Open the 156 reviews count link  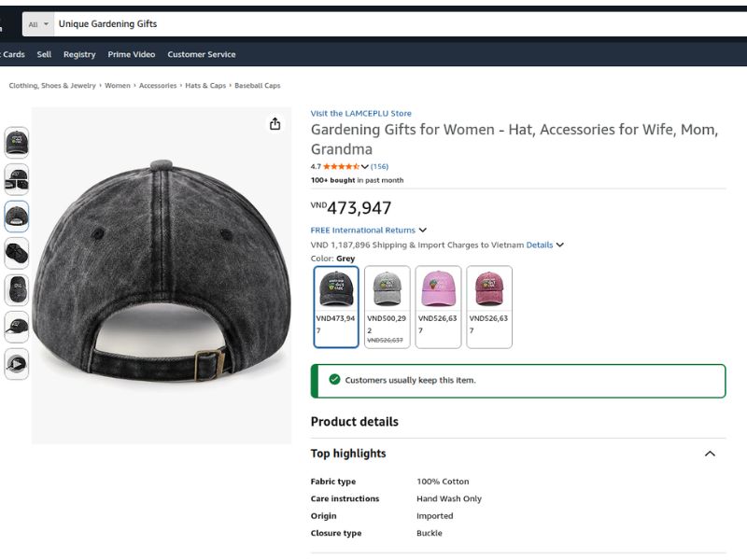pyautogui.click(x=379, y=167)
